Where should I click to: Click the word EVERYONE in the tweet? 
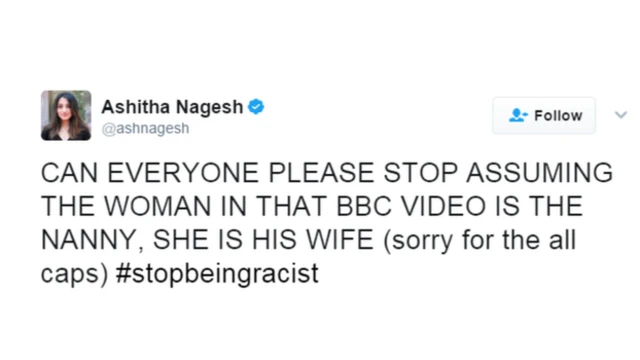tap(183, 173)
